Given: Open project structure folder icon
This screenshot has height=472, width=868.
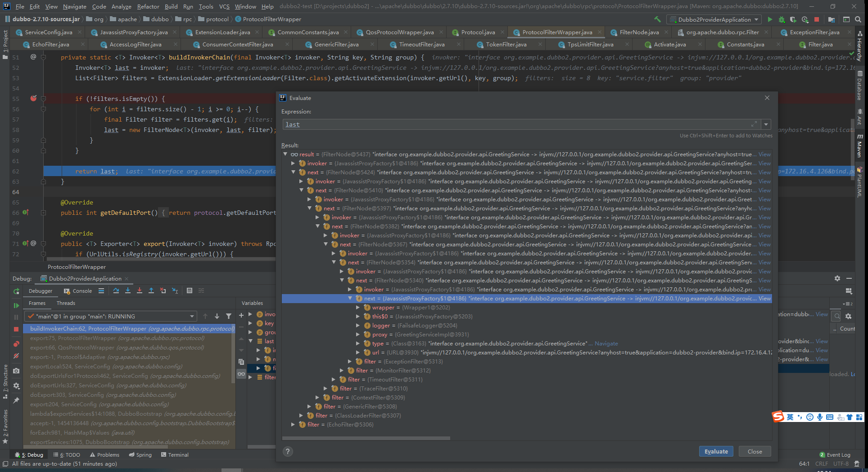Looking at the screenshot, I should point(832,19).
